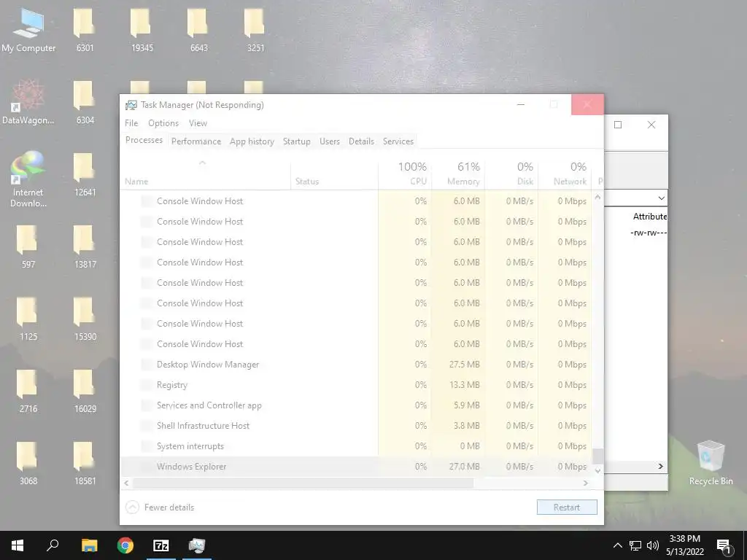Select desktop folder 6301

click(85, 31)
